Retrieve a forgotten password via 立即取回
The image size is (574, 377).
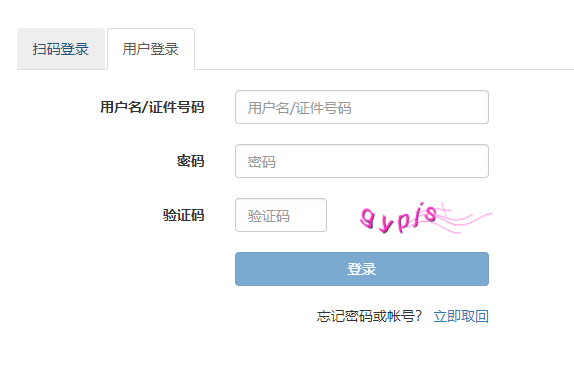coord(461,316)
